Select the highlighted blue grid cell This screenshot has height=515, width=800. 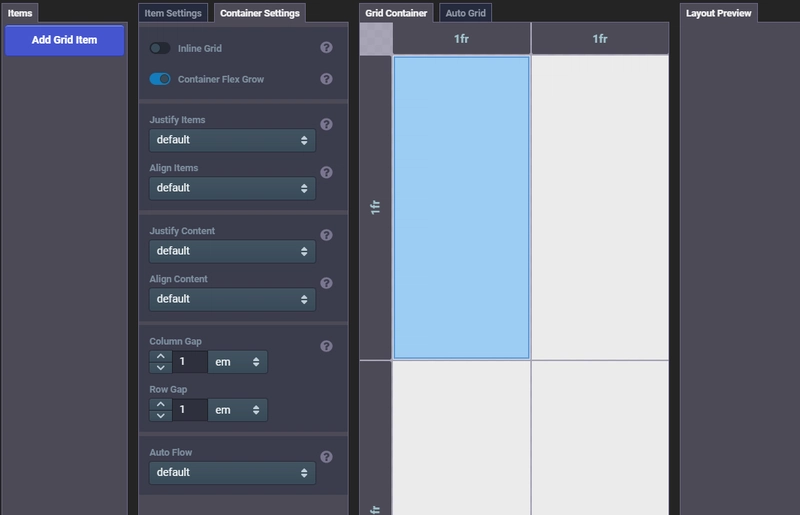click(x=461, y=207)
